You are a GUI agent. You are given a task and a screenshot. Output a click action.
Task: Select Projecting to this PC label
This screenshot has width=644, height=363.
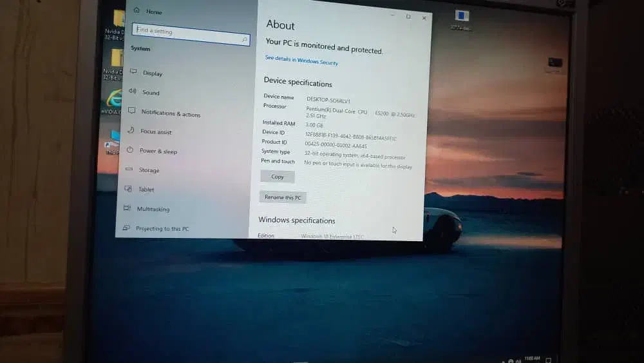163,229
